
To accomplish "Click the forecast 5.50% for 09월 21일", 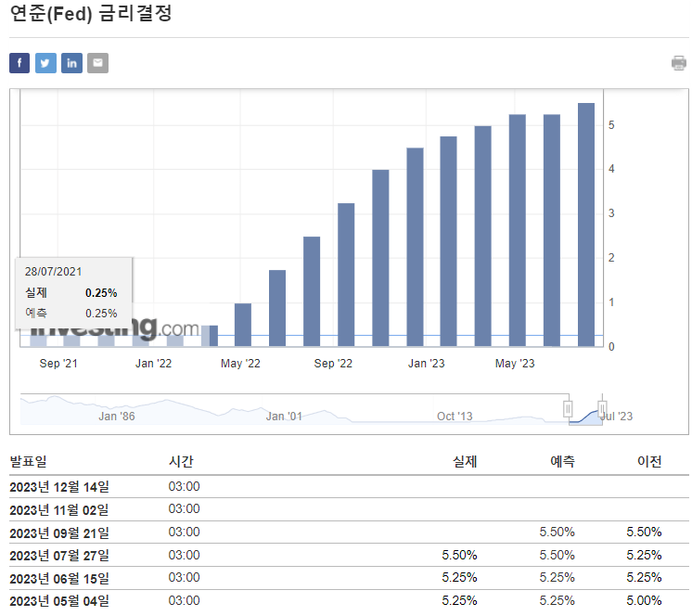I will 557,533.
